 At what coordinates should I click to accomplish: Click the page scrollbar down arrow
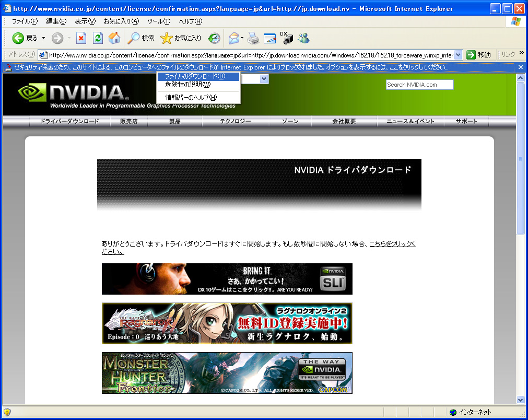(520, 400)
